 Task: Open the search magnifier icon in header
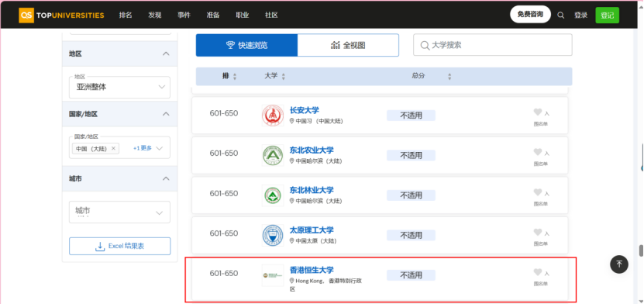point(560,16)
